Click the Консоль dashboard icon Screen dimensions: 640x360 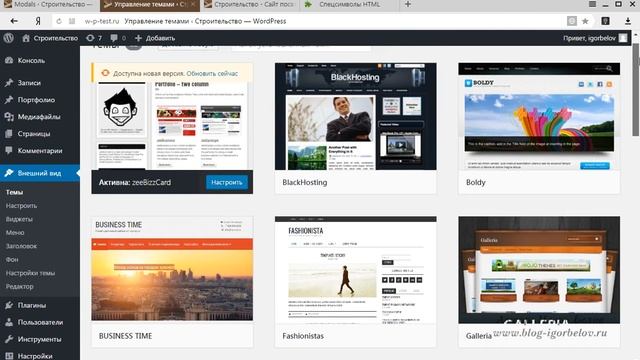[x=9, y=60]
